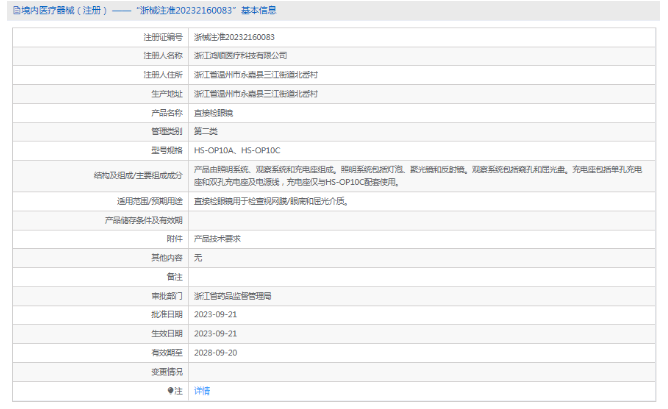Click model specification HS-OP10A、HS-OP10C
The image size is (668, 409).
(237, 150)
